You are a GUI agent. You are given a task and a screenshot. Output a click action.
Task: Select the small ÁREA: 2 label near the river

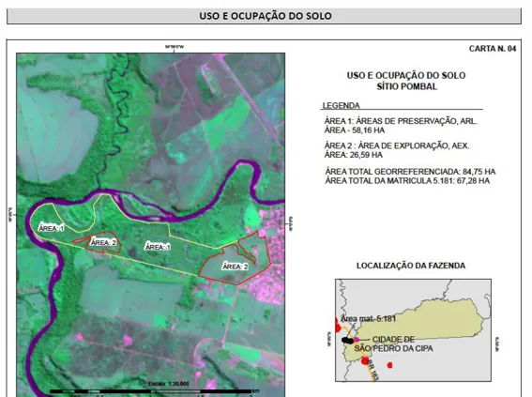tap(103, 242)
